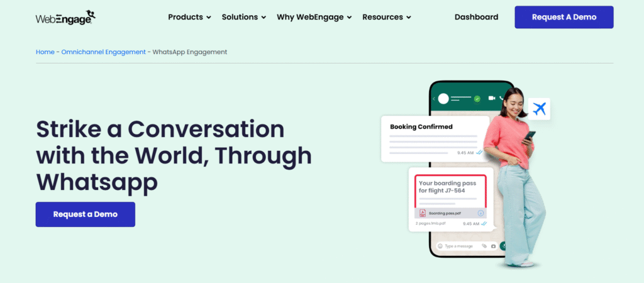644x283 pixels.
Task: Click the video call camera icon
Action: click(x=491, y=99)
